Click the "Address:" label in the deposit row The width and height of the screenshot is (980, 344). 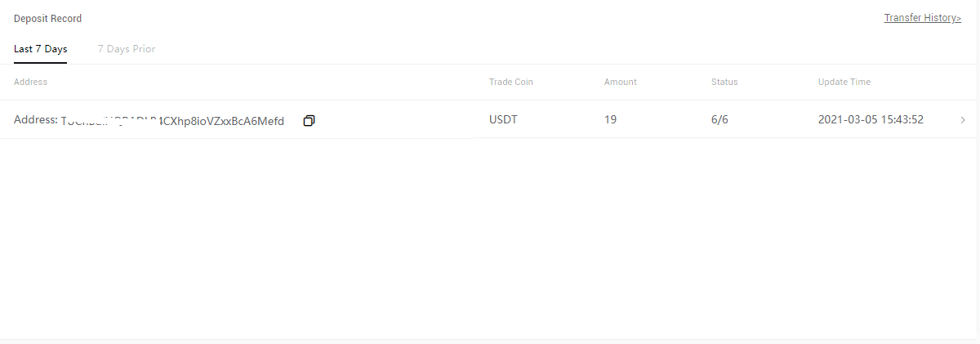click(36, 120)
